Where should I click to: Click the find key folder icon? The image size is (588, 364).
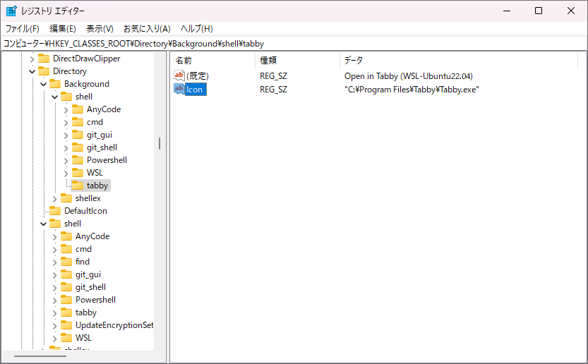(66, 261)
